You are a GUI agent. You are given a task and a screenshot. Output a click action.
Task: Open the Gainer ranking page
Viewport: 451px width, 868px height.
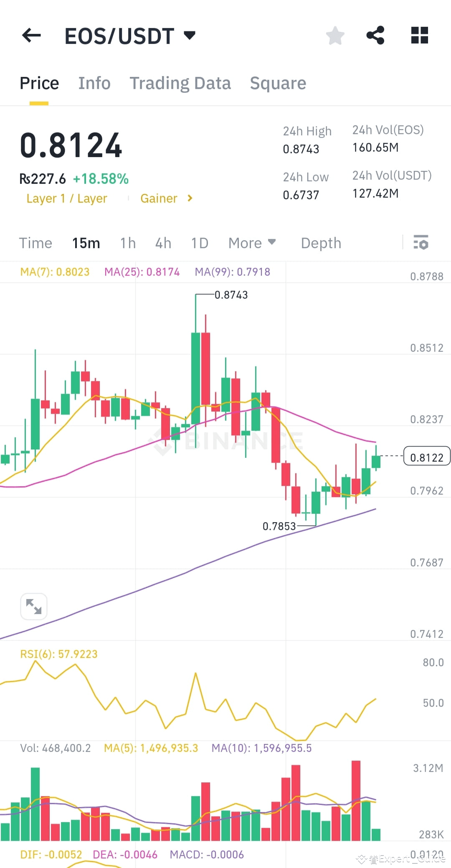[x=159, y=198]
